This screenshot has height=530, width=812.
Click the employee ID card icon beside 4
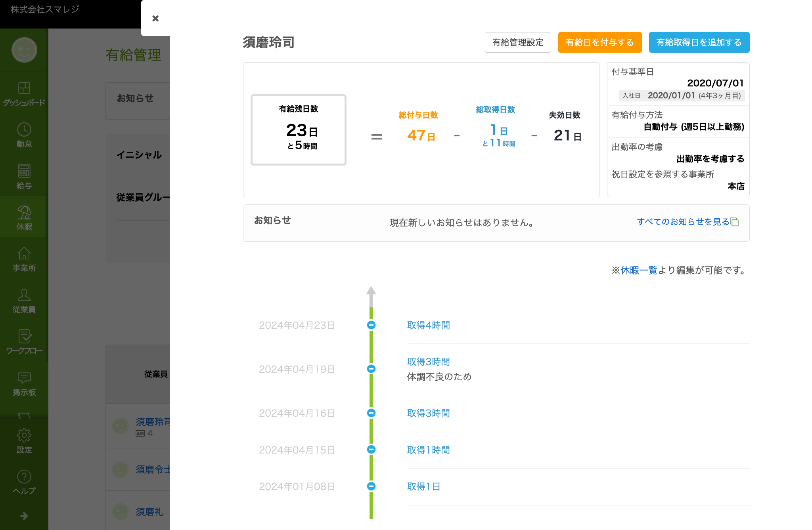(140, 433)
